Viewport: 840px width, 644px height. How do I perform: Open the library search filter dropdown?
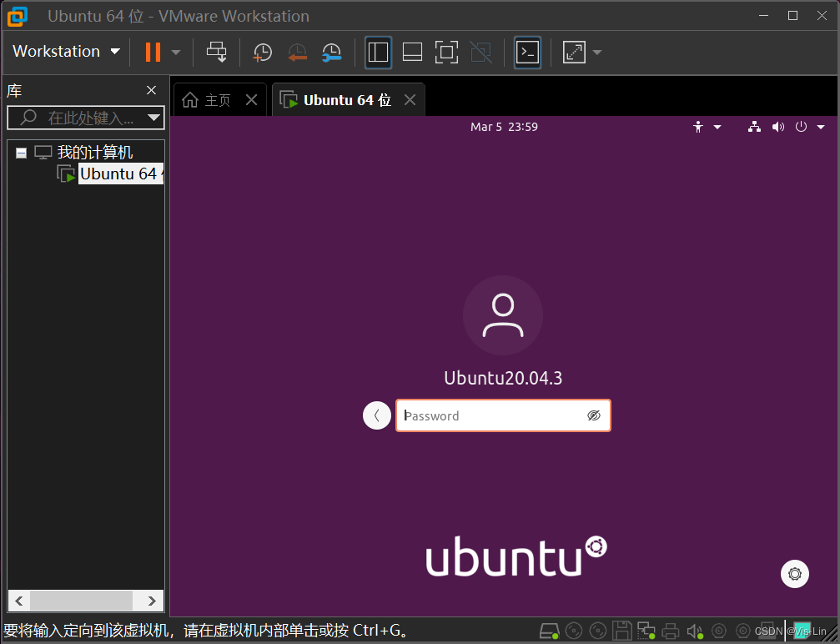(154, 118)
